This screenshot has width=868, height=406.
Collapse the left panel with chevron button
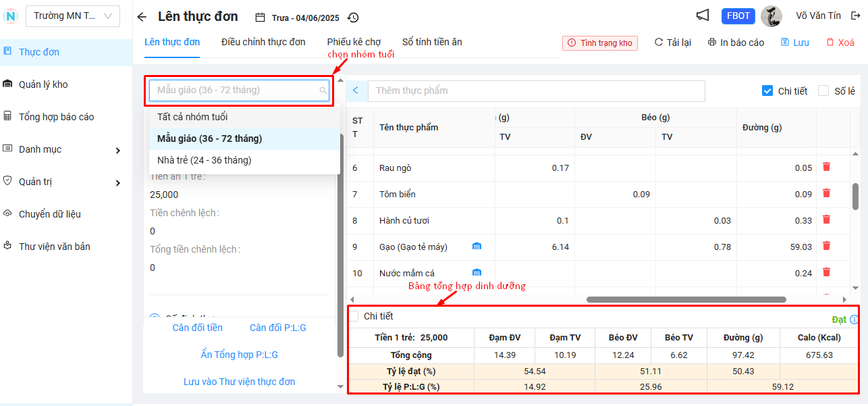(x=356, y=91)
